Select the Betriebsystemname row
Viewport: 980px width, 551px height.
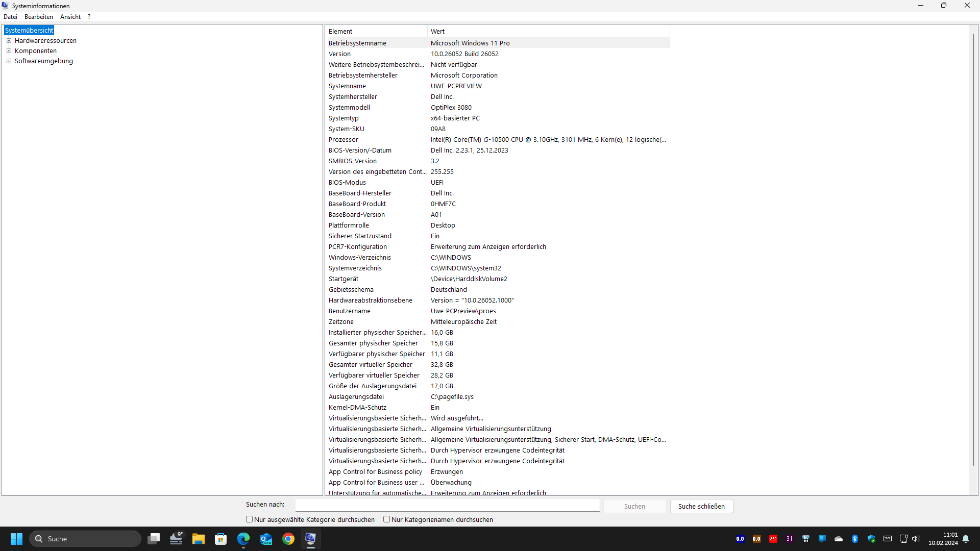click(x=498, y=43)
